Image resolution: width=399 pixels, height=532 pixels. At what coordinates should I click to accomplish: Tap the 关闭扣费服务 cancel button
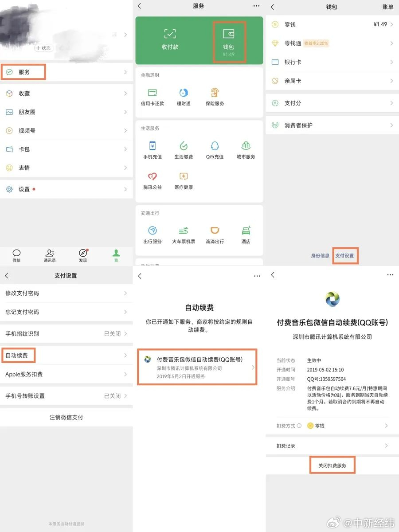point(332,465)
